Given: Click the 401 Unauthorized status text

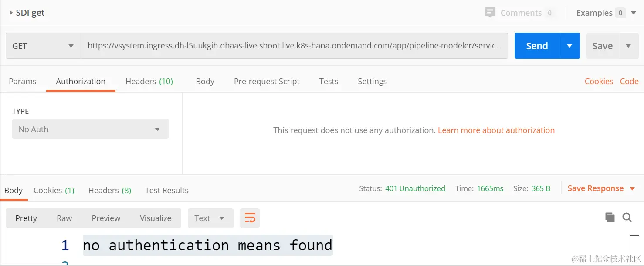Looking at the screenshot, I should (415, 188).
